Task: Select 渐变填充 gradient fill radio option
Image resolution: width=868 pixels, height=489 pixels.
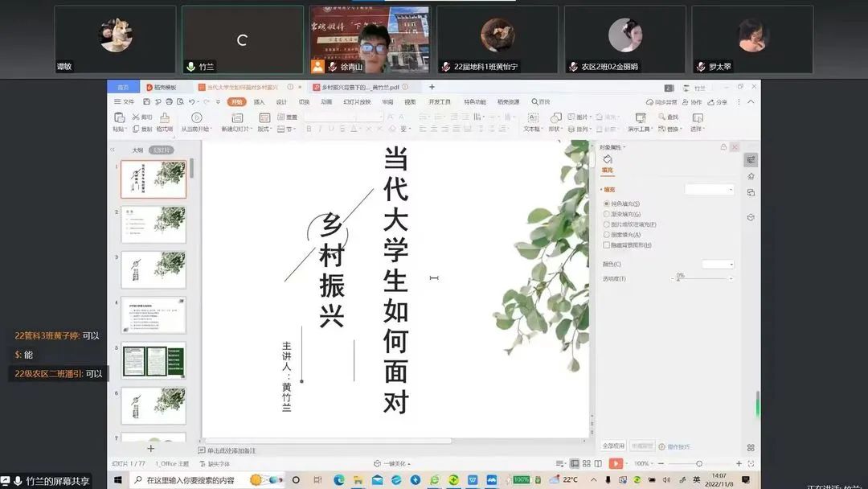Action: pos(607,215)
